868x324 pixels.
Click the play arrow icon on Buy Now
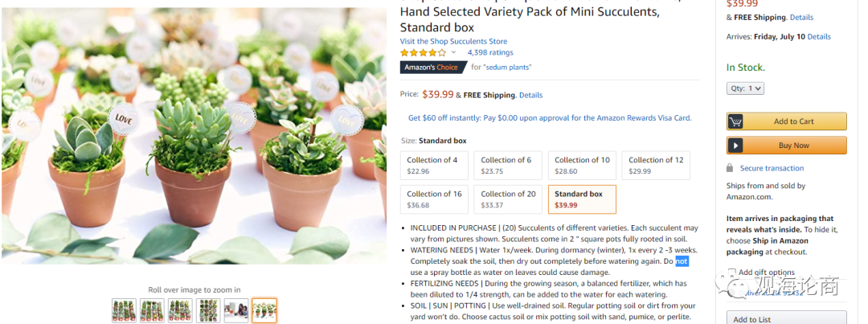(735, 146)
